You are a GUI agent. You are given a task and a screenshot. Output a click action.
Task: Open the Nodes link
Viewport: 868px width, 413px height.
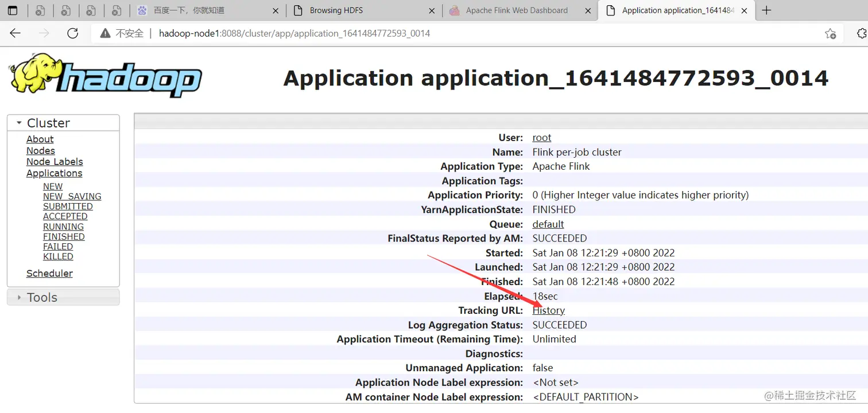pyautogui.click(x=41, y=150)
